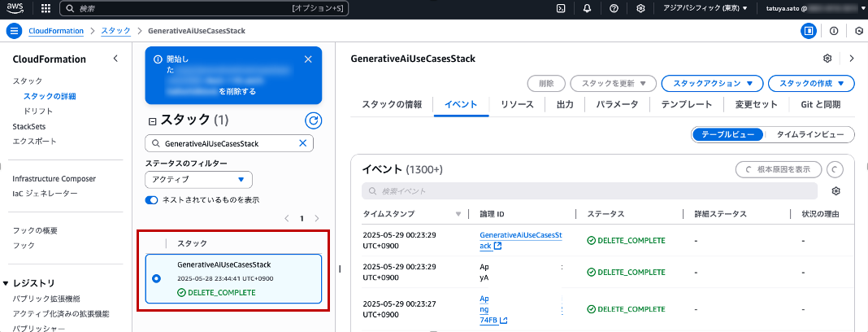868x332 pixels.
Task: Open stack detail settings gear
Action: pyautogui.click(x=827, y=59)
